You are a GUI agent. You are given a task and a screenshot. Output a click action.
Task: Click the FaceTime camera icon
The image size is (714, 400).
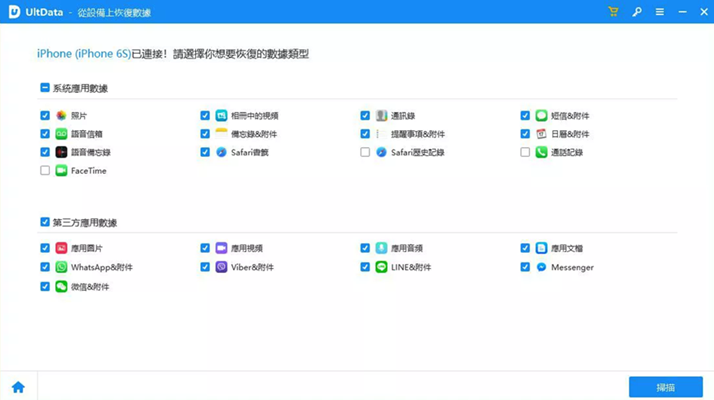pos(61,170)
